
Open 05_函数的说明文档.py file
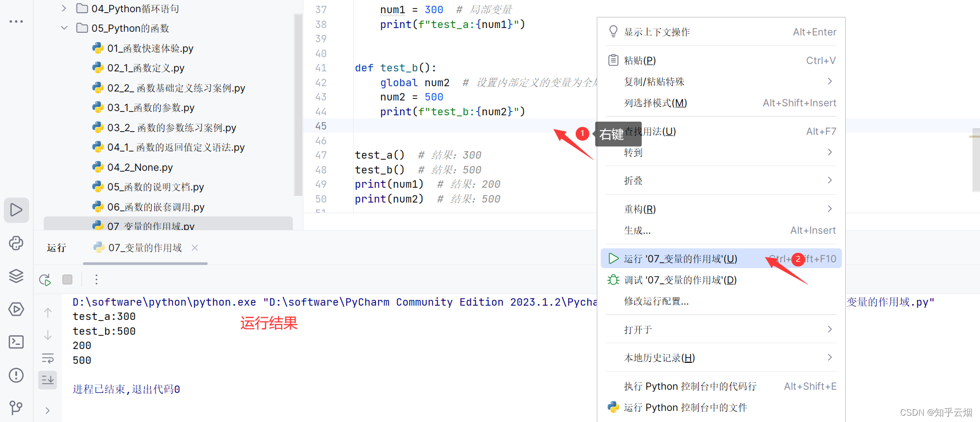click(x=155, y=187)
